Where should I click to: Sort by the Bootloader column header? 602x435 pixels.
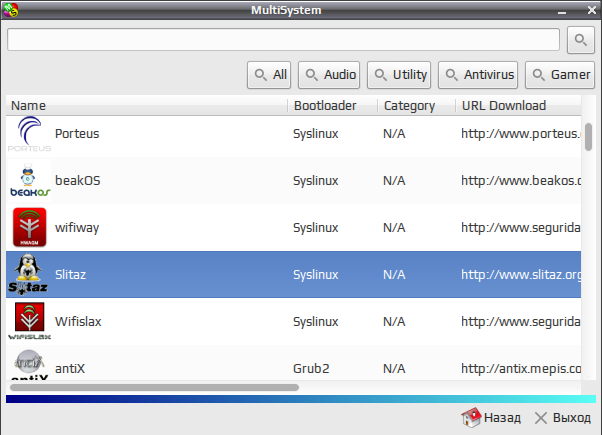point(332,106)
